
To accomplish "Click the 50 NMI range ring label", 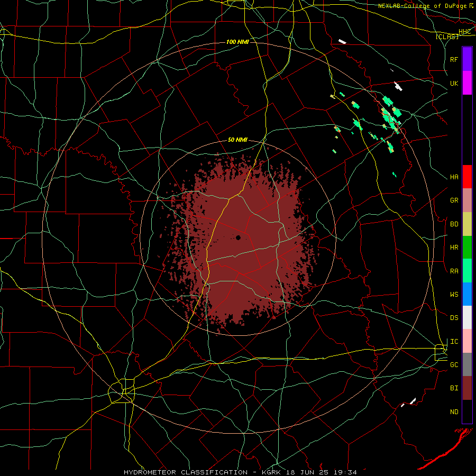I will pyautogui.click(x=237, y=140).
